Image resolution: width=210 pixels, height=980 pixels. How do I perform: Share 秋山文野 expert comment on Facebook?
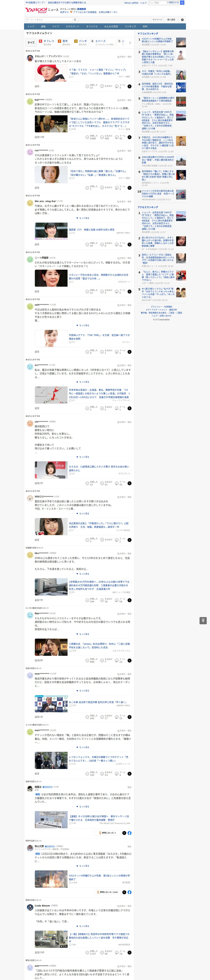coord(130,892)
